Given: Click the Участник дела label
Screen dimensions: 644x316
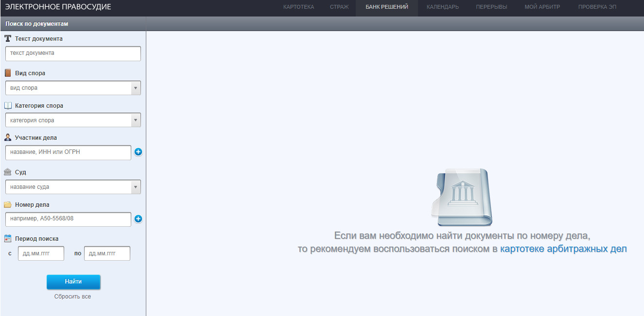Looking at the screenshot, I should pos(36,138).
